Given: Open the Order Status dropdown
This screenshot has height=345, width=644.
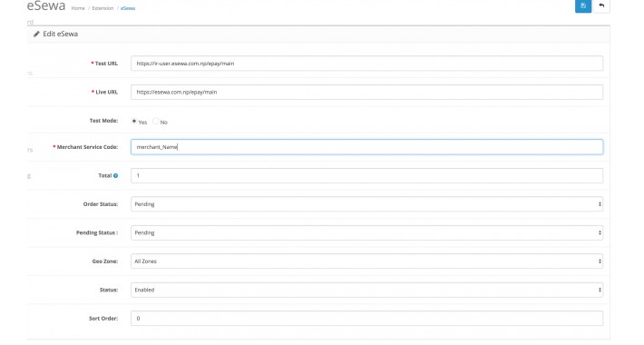Looking at the screenshot, I should [366, 204].
